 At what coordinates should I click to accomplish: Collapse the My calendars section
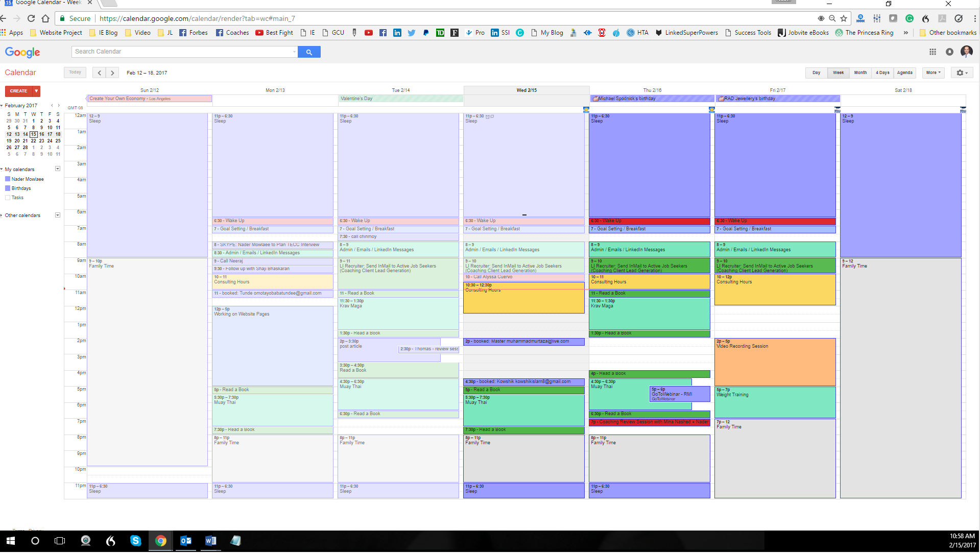coord(2,169)
